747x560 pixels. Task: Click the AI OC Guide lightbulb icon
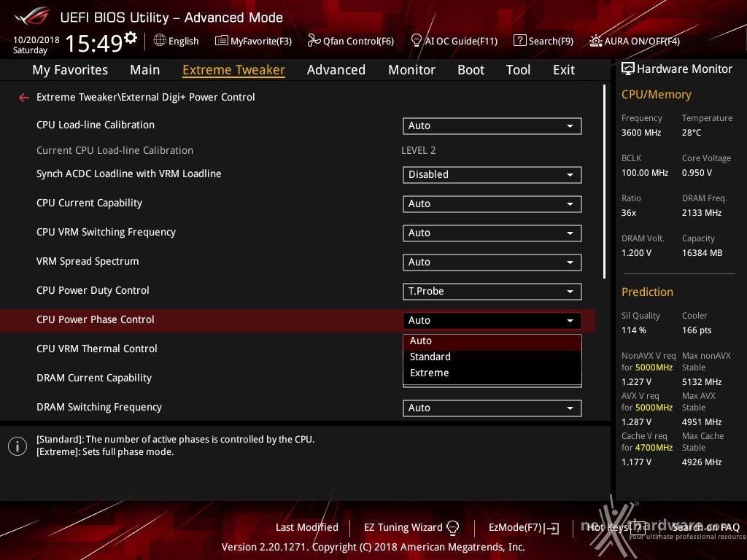[x=416, y=41]
